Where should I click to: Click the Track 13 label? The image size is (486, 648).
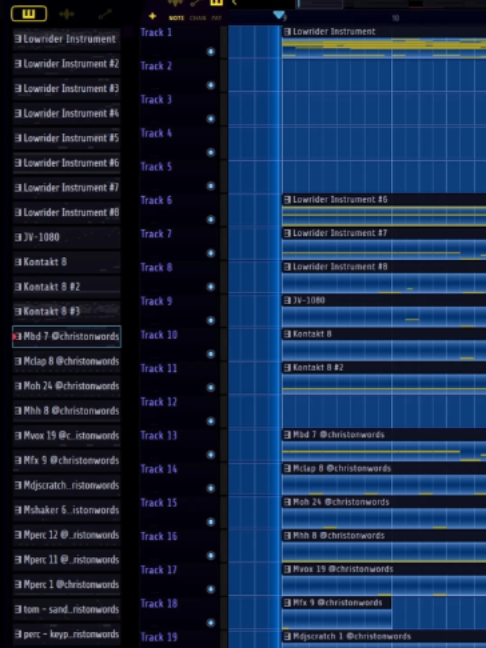click(x=159, y=436)
